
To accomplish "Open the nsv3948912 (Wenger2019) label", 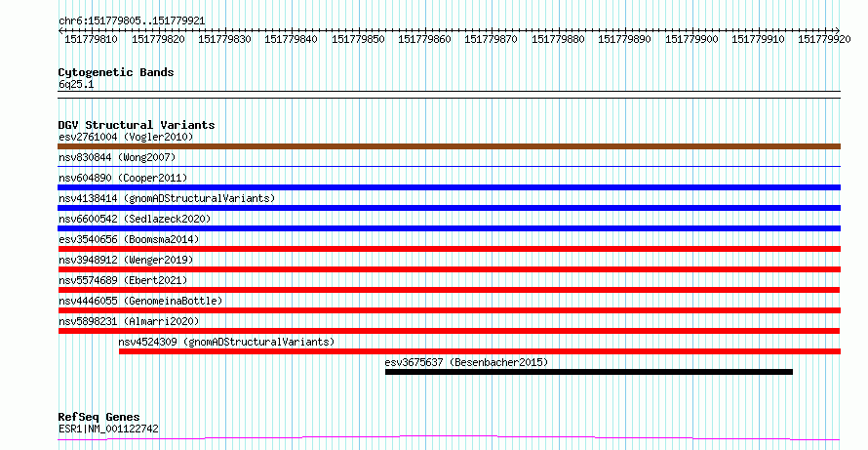I will [126, 260].
